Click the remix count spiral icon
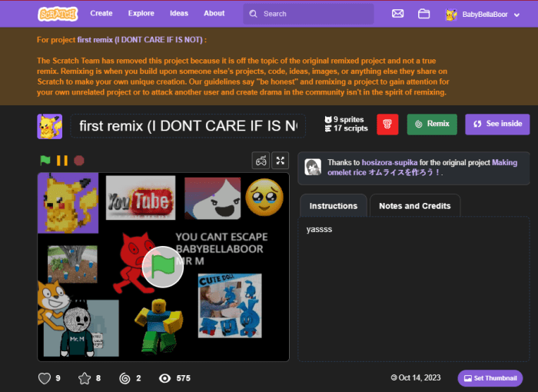 tap(125, 378)
